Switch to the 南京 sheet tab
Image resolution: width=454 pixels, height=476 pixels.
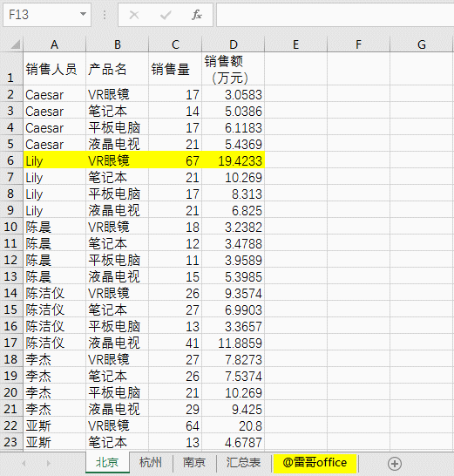(x=194, y=463)
